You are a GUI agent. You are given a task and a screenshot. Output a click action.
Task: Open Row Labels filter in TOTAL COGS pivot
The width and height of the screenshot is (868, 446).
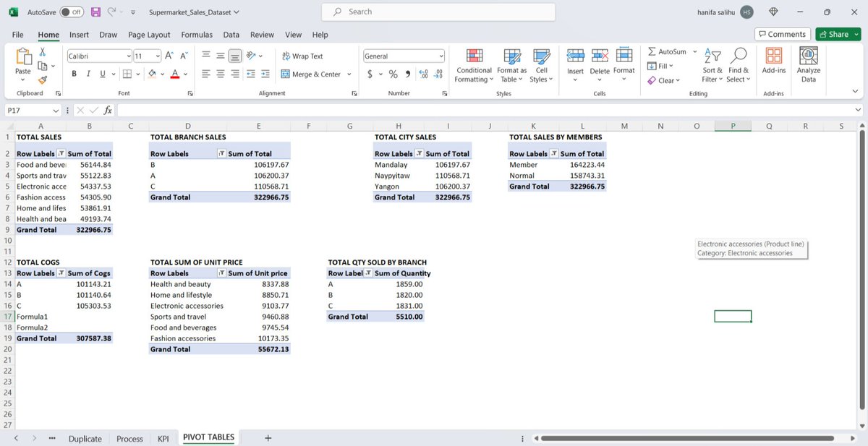(61, 273)
